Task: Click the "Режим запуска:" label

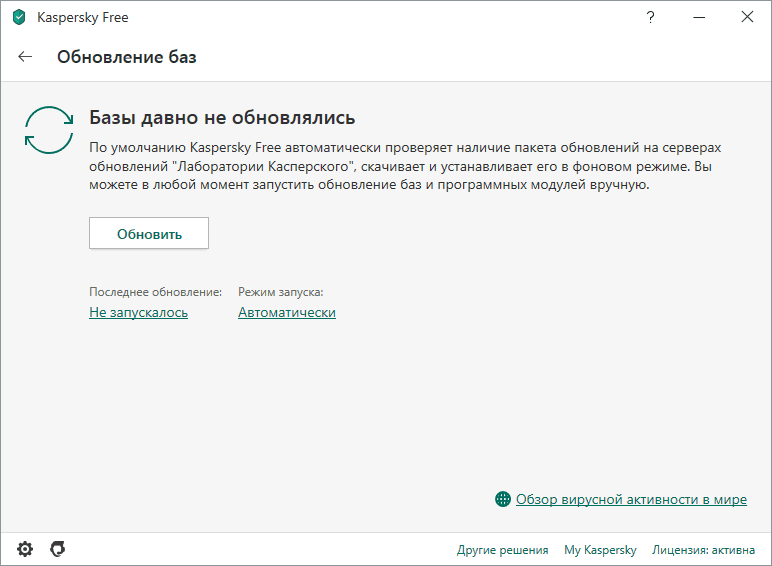Action: (x=280, y=292)
